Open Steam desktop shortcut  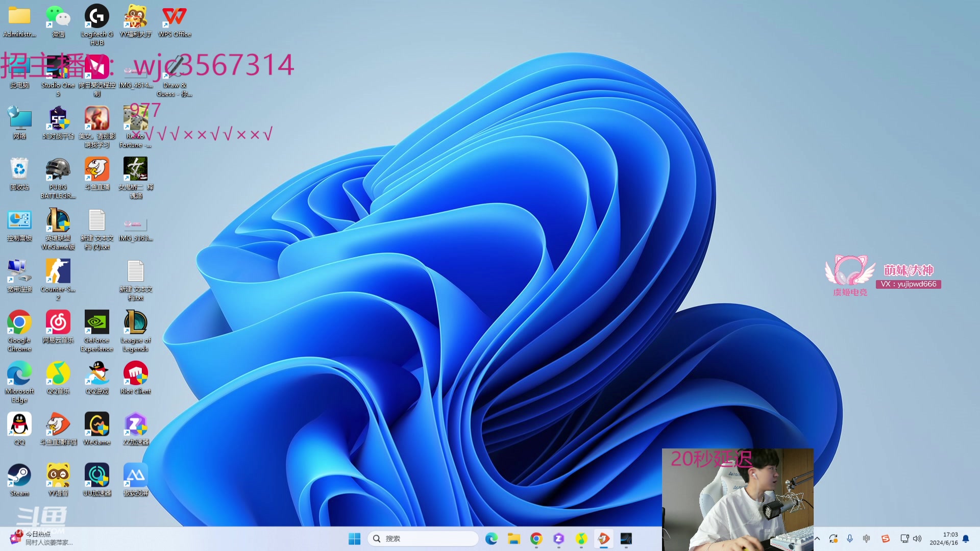(x=19, y=480)
